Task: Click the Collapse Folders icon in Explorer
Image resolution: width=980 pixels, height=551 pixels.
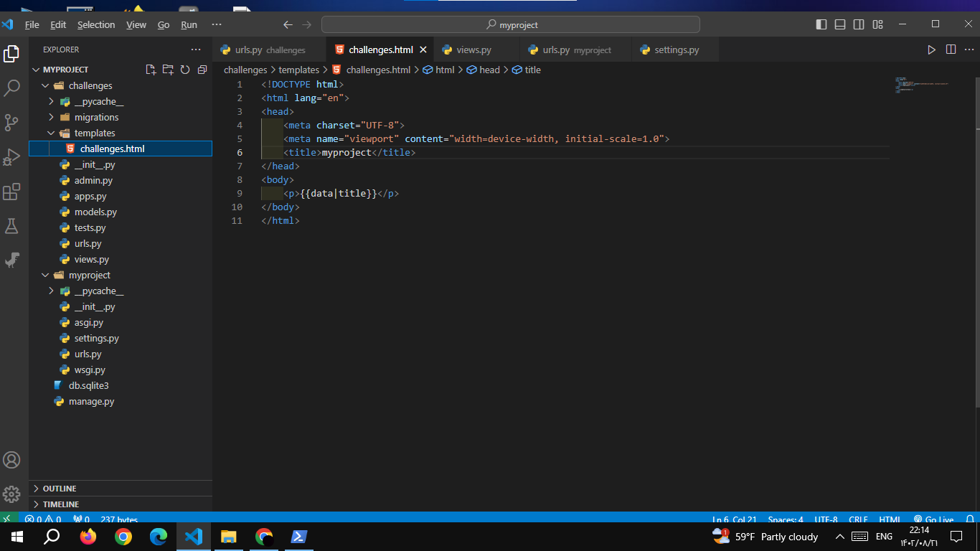Action: click(x=202, y=70)
